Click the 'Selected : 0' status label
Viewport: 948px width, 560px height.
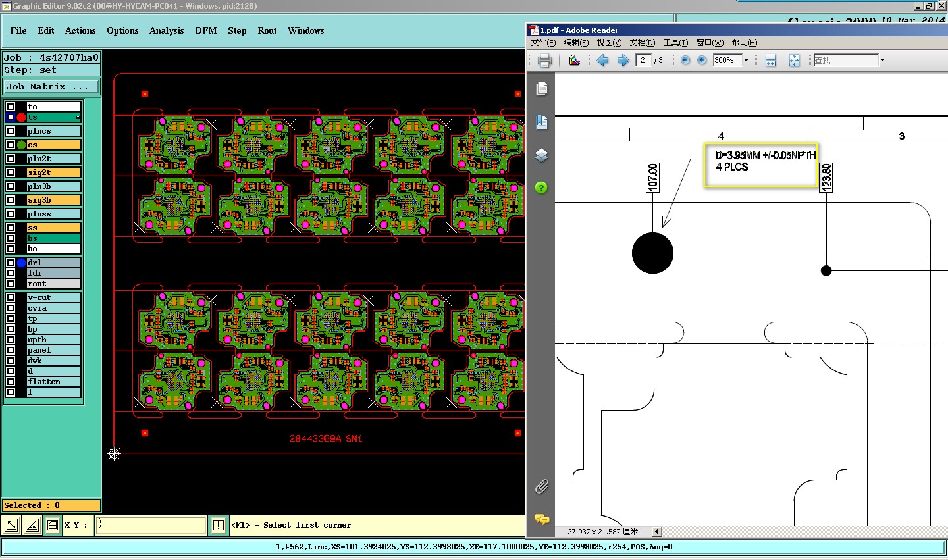pos(51,505)
